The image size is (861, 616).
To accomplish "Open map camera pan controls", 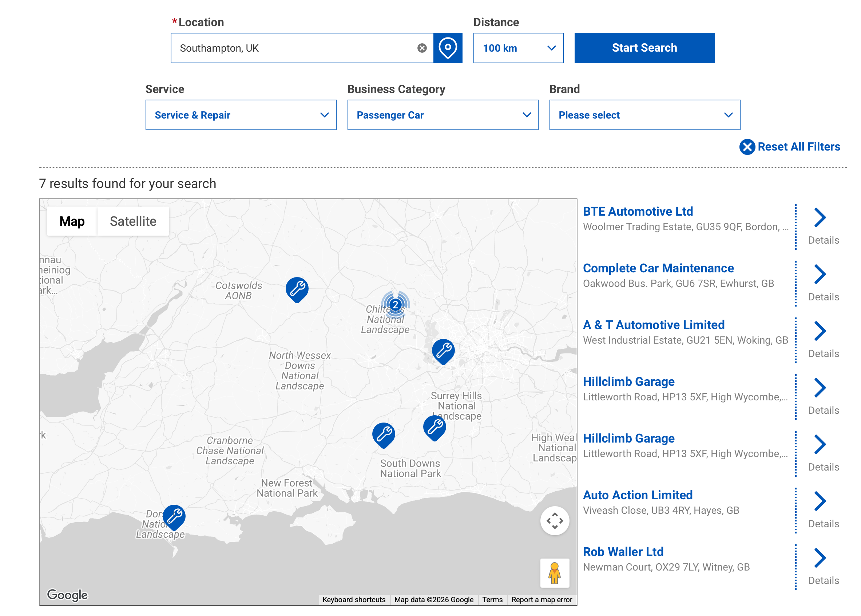I will [x=555, y=521].
